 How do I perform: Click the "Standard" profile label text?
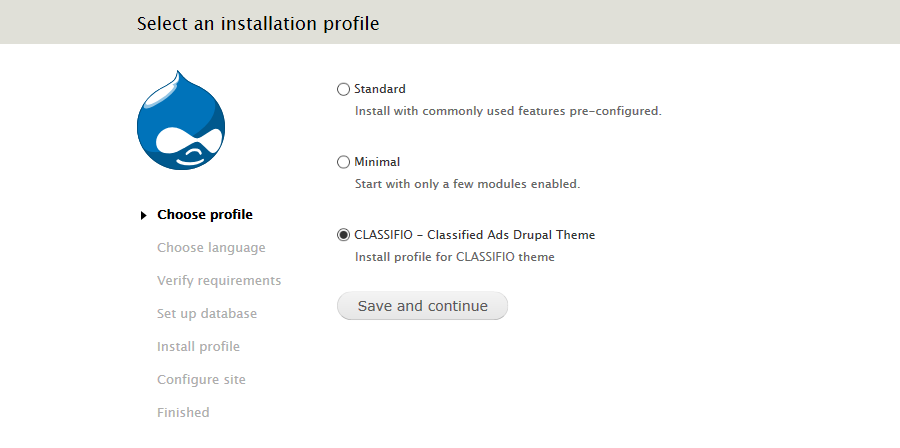coord(380,89)
